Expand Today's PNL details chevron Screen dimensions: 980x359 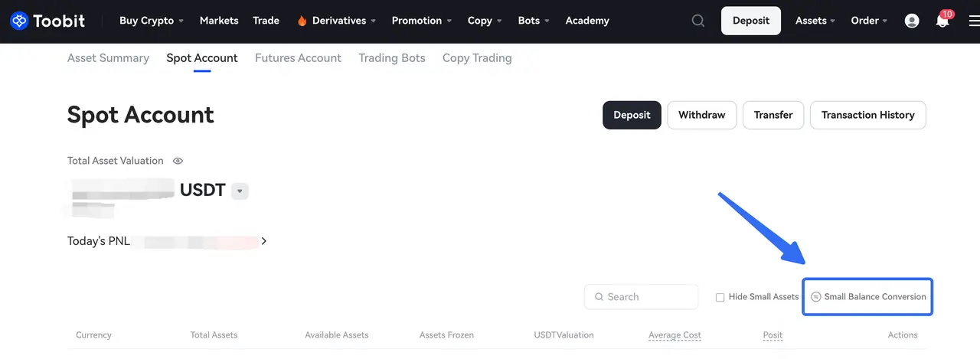click(x=264, y=241)
